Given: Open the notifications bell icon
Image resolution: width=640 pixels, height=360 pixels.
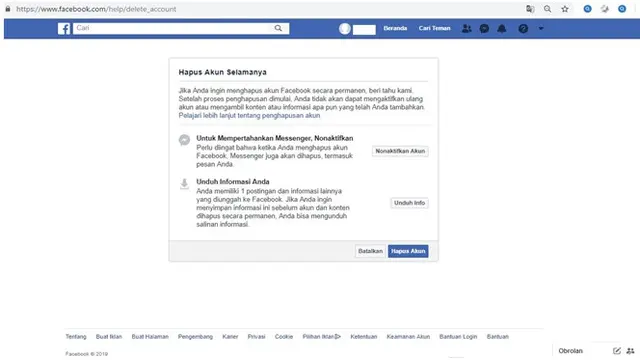Looking at the screenshot, I should pyautogui.click(x=502, y=29).
